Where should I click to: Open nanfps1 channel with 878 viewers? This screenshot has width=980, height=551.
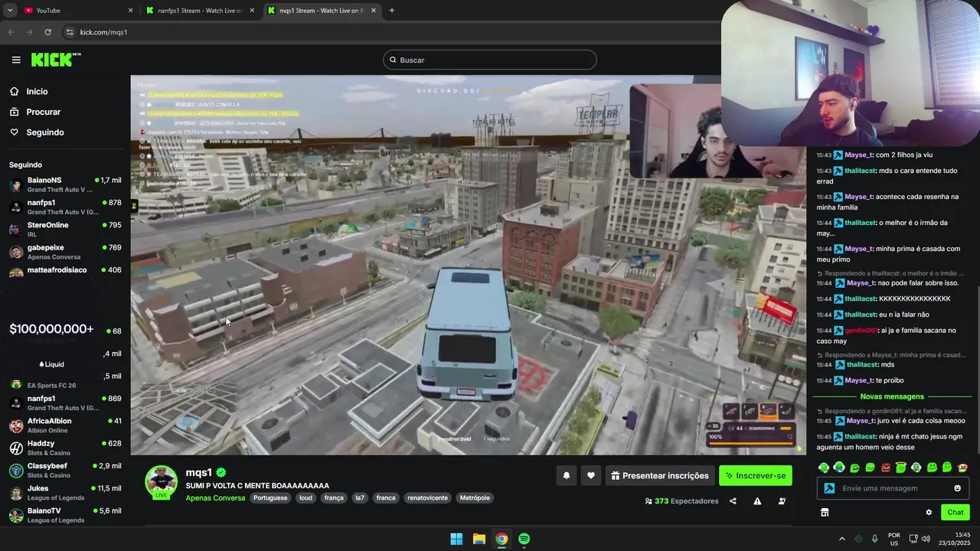click(65, 207)
